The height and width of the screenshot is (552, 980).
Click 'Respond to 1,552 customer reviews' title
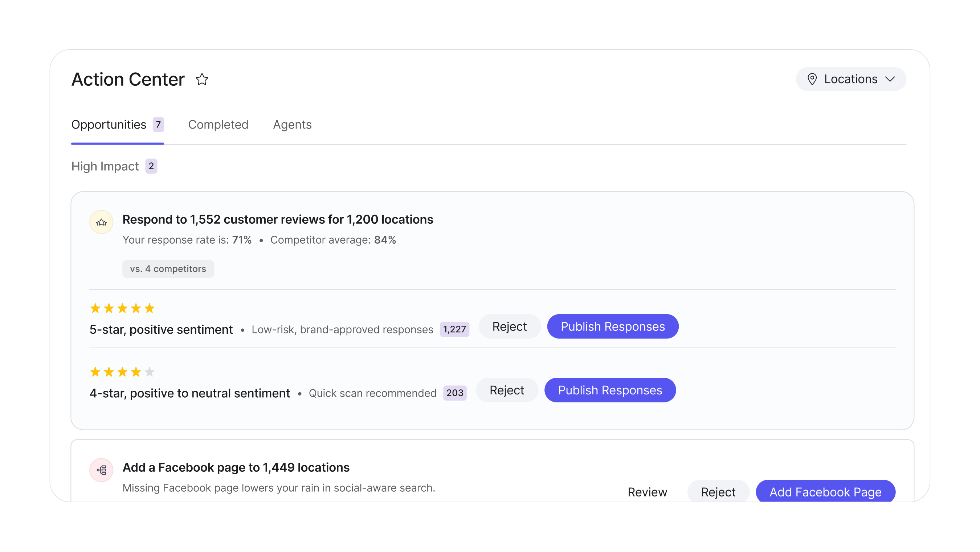click(278, 220)
